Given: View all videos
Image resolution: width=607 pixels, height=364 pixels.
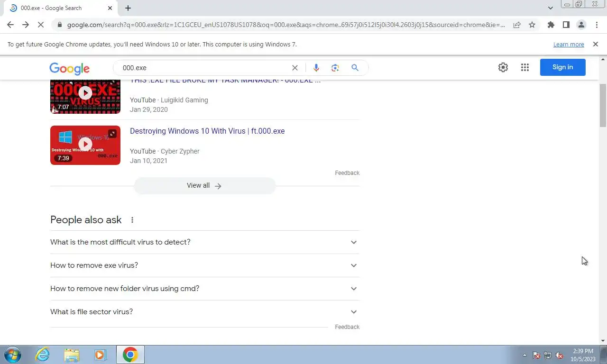Looking at the screenshot, I should pyautogui.click(x=204, y=186).
